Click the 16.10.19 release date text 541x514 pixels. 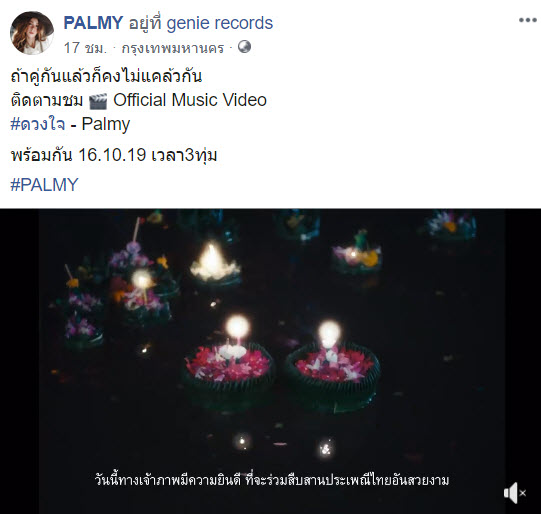click(112, 155)
